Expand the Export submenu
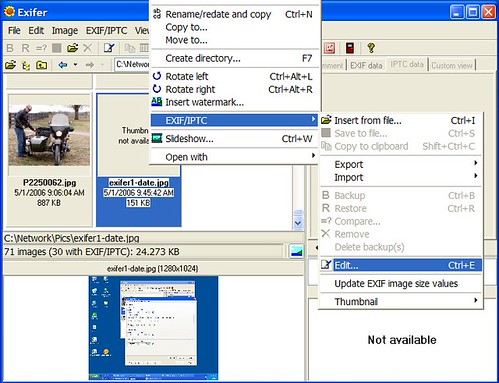This screenshot has width=499, height=383. point(401,164)
